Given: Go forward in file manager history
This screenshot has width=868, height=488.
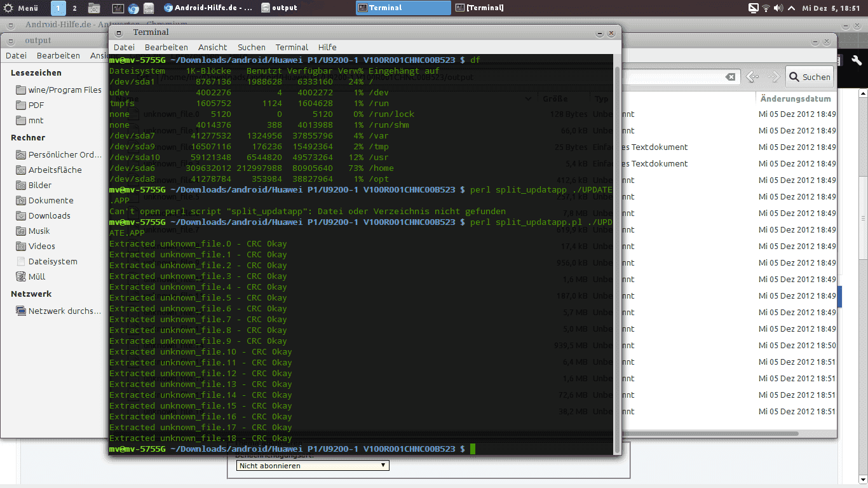Looking at the screenshot, I should click(773, 77).
